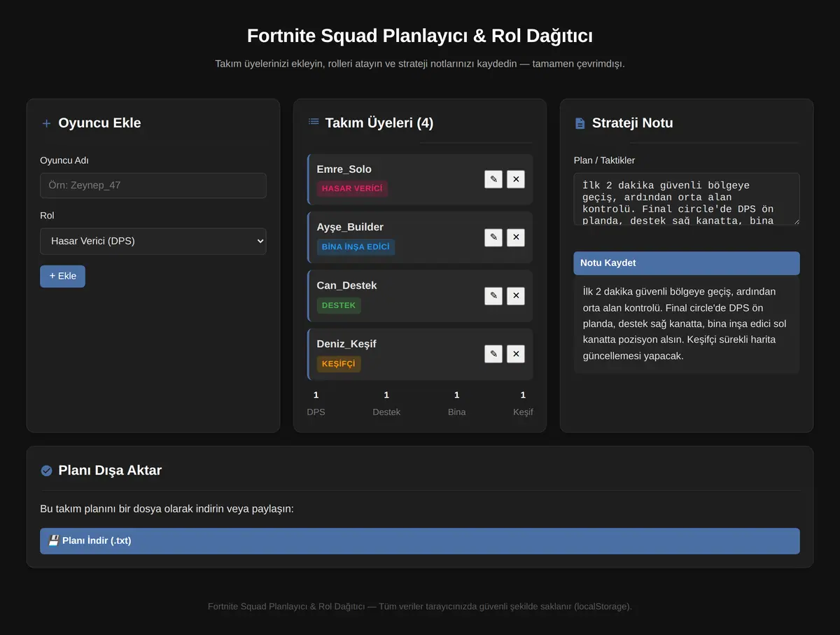
Task: Edit Deniz_Keşif with the pencil icon
Action: point(493,354)
